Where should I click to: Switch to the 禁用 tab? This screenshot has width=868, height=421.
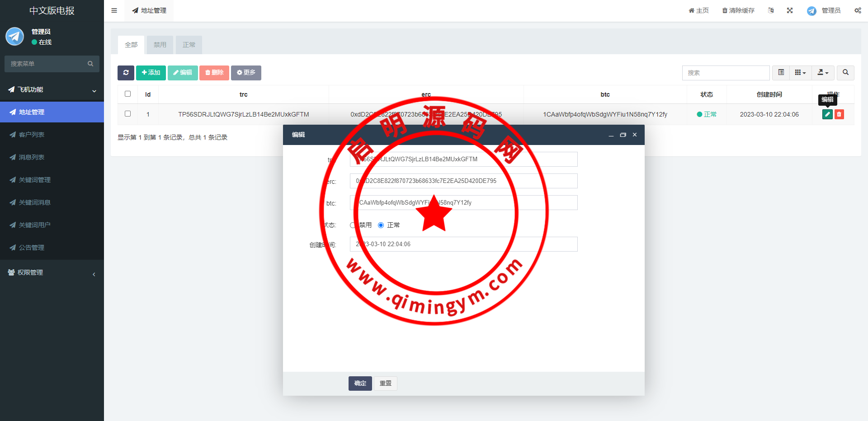point(160,45)
